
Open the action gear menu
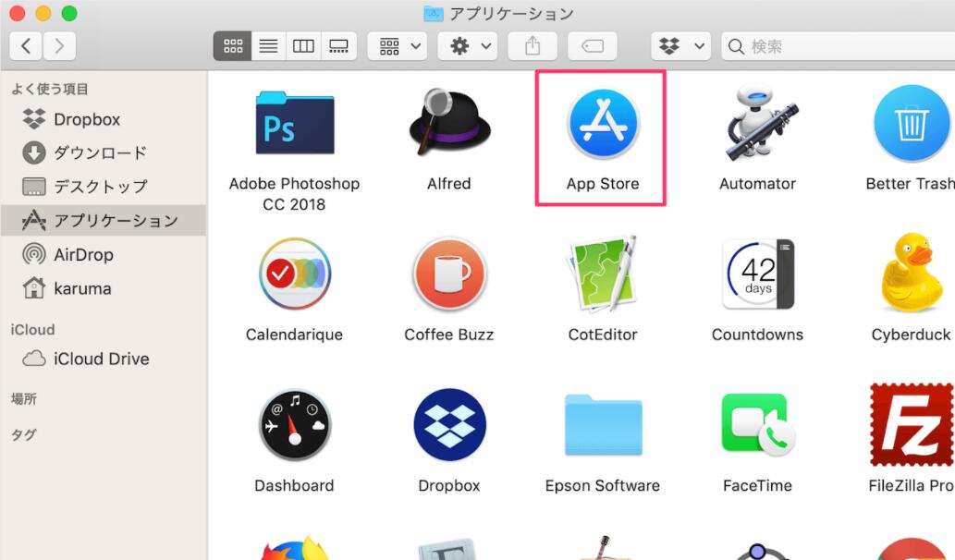click(467, 45)
